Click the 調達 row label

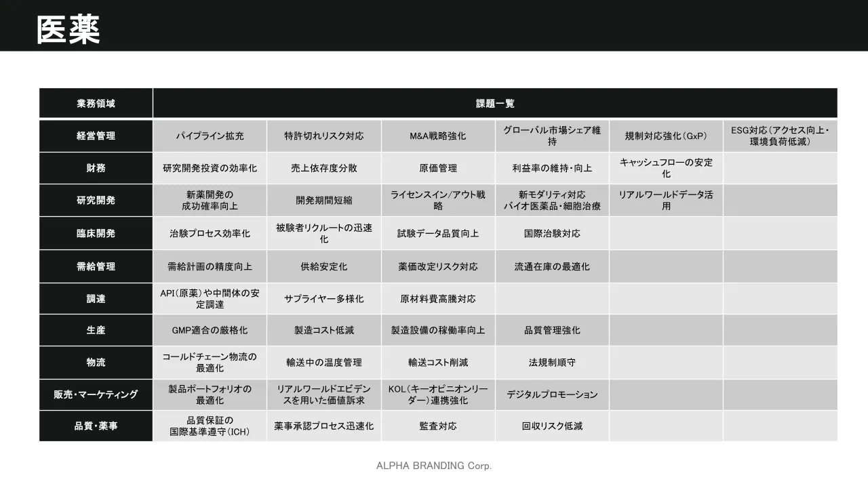(x=96, y=298)
